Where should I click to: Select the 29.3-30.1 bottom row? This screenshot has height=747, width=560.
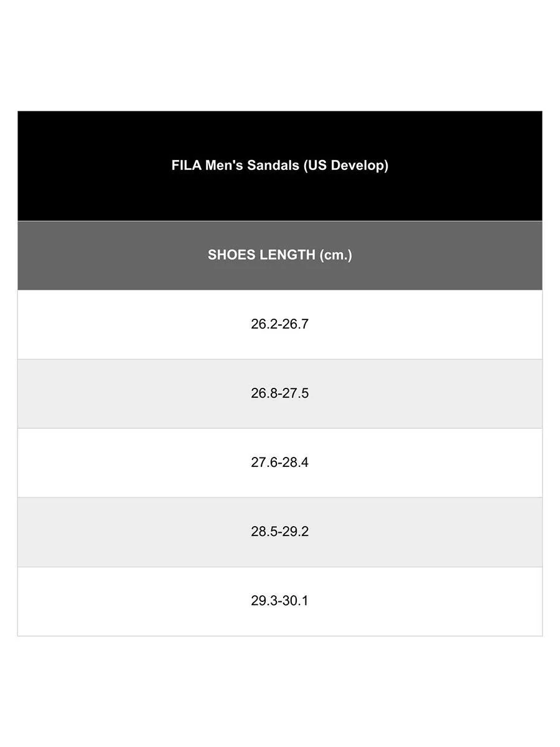[280, 601]
